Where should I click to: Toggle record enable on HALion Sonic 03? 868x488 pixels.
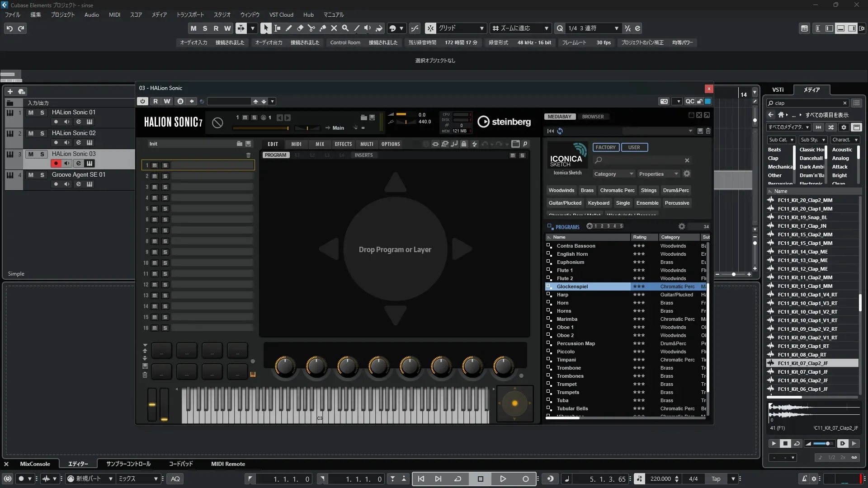pyautogui.click(x=56, y=164)
